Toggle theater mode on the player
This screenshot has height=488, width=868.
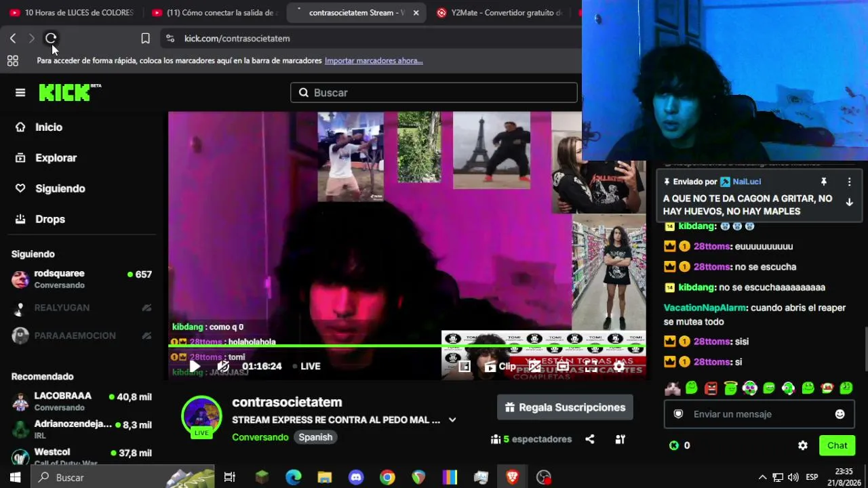tap(563, 367)
